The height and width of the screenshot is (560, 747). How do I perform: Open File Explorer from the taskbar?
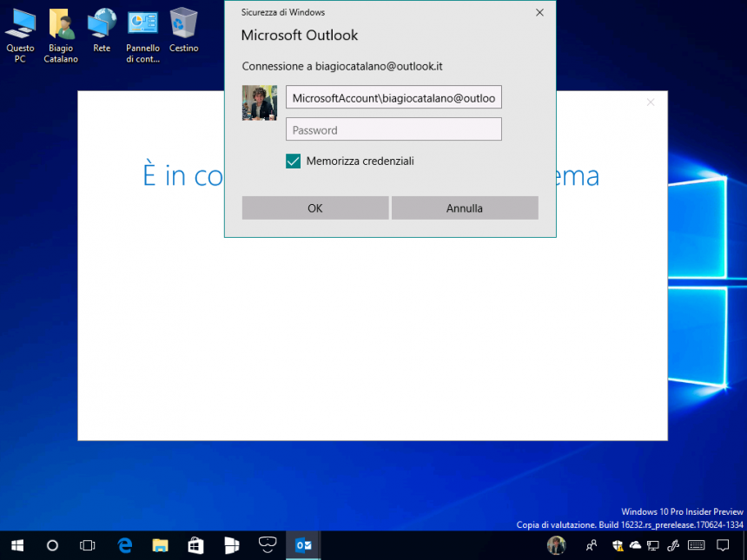[161, 545]
